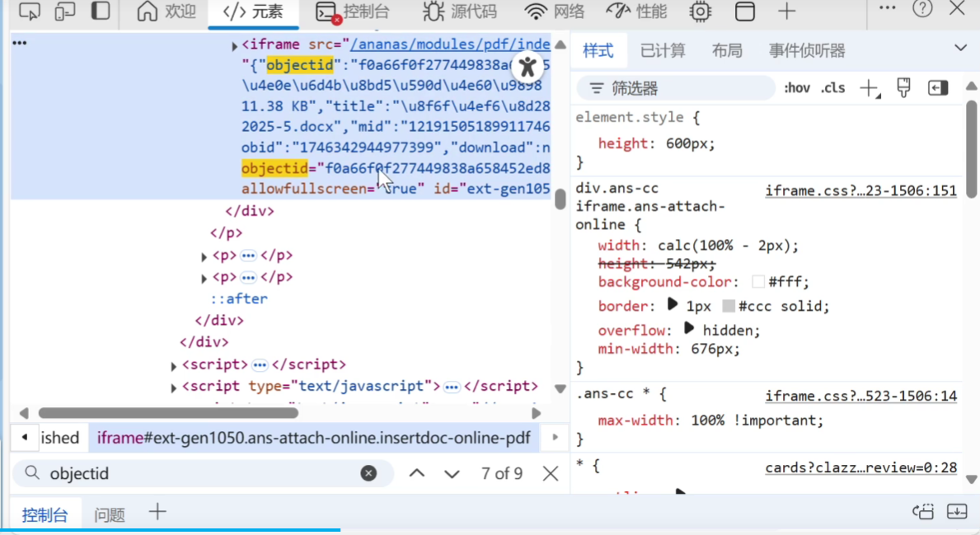Image resolution: width=980 pixels, height=535 pixels.
Task: Expand the second collapsed p element
Action: coord(204,278)
